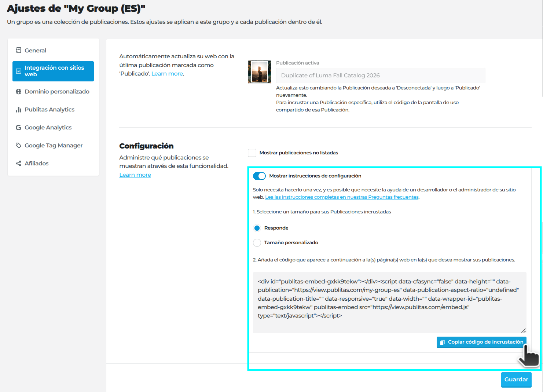Click the embed code textarea resize handle
The image size is (543, 392).
point(524,330)
